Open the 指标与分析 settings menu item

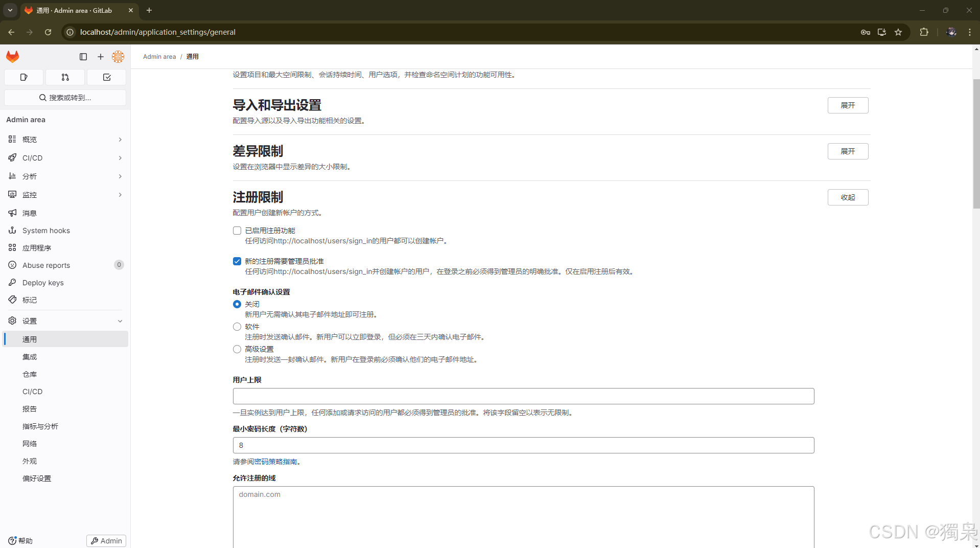[x=65, y=426]
